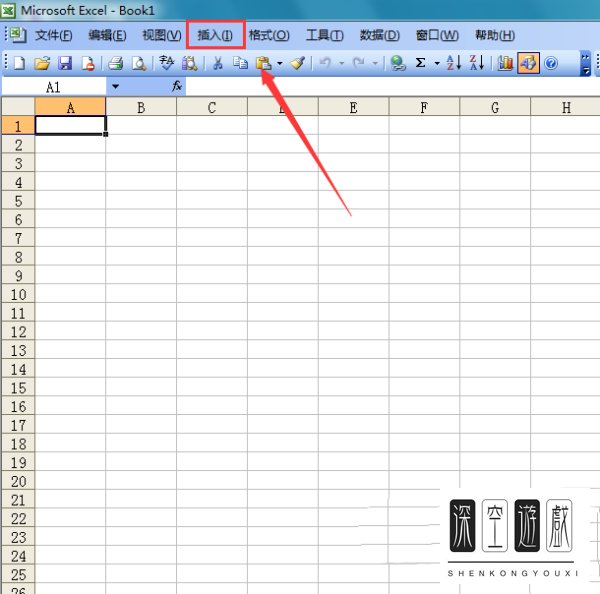
Task: Select the row 10 header
Action: tap(17, 294)
